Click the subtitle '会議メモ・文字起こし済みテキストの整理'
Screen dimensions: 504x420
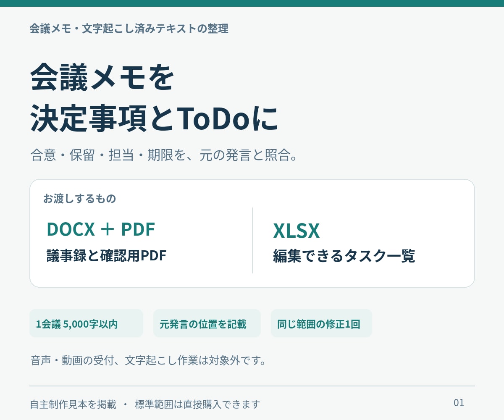[x=129, y=29]
